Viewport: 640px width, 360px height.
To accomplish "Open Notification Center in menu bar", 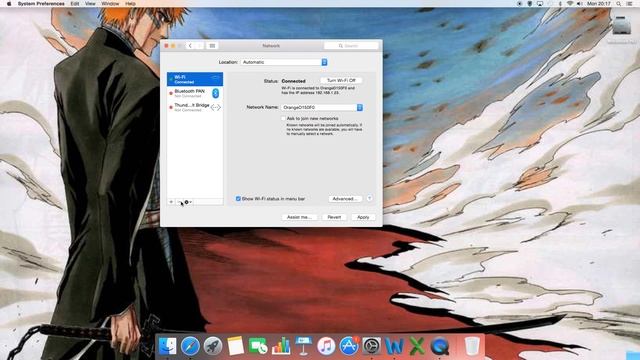I will click(630, 3).
